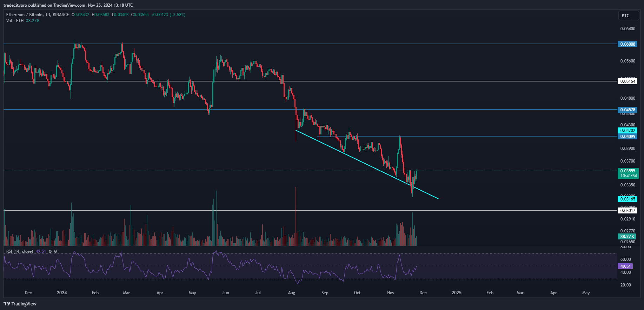Select the cyan 0.03165 price label
Image resolution: width=644 pixels, height=310 pixels.
[628, 199]
